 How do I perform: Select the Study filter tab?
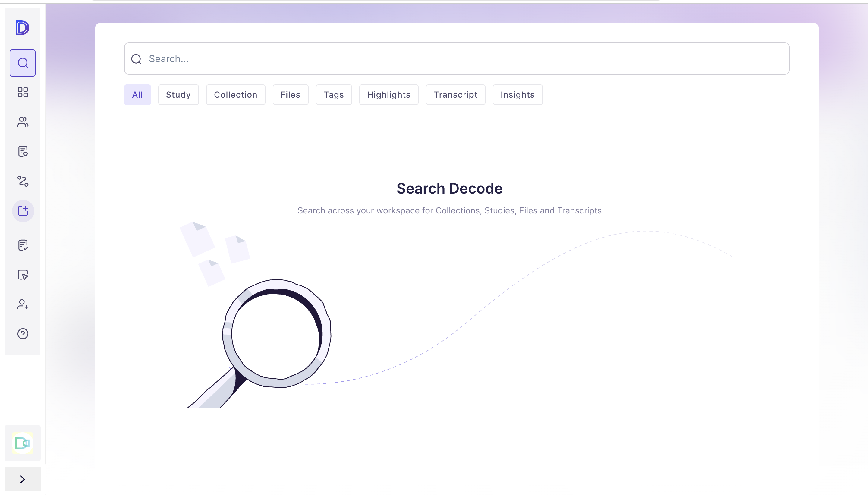click(x=178, y=95)
